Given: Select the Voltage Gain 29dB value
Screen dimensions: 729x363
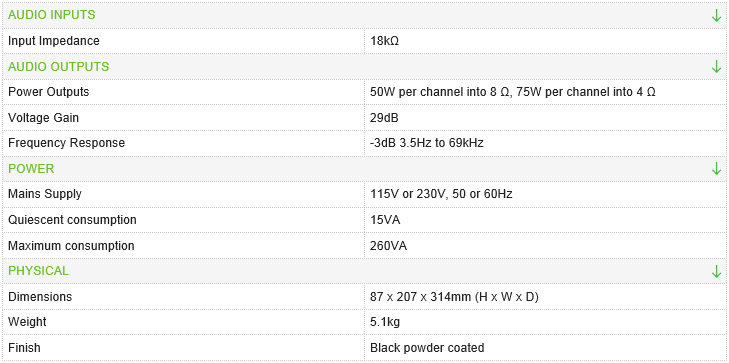Looking at the screenshot, I should coord(384,118).
